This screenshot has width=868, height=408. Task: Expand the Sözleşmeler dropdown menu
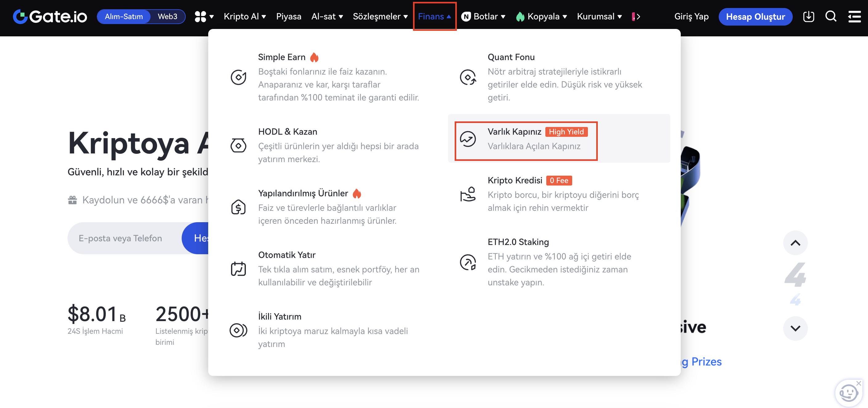(x=380, y=17)
